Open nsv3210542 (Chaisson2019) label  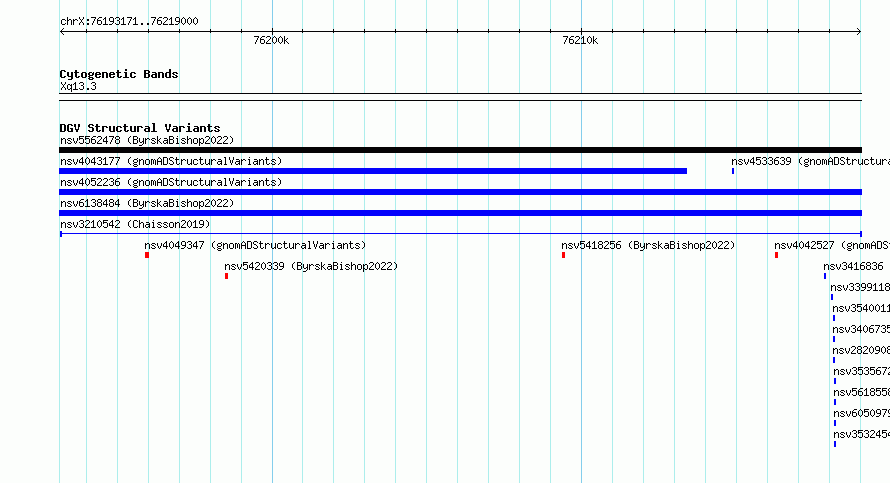coord(135,224)
